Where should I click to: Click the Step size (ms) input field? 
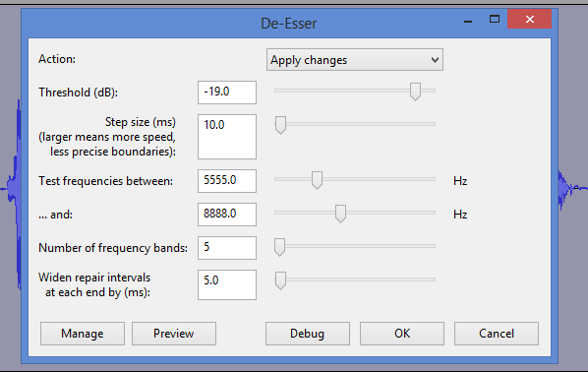pos(227,137)
